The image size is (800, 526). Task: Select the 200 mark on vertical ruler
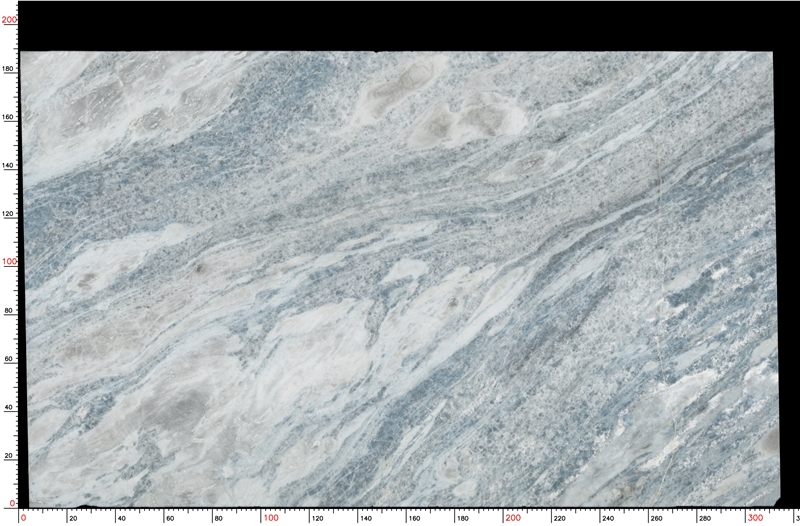click(x=9, y=19)
